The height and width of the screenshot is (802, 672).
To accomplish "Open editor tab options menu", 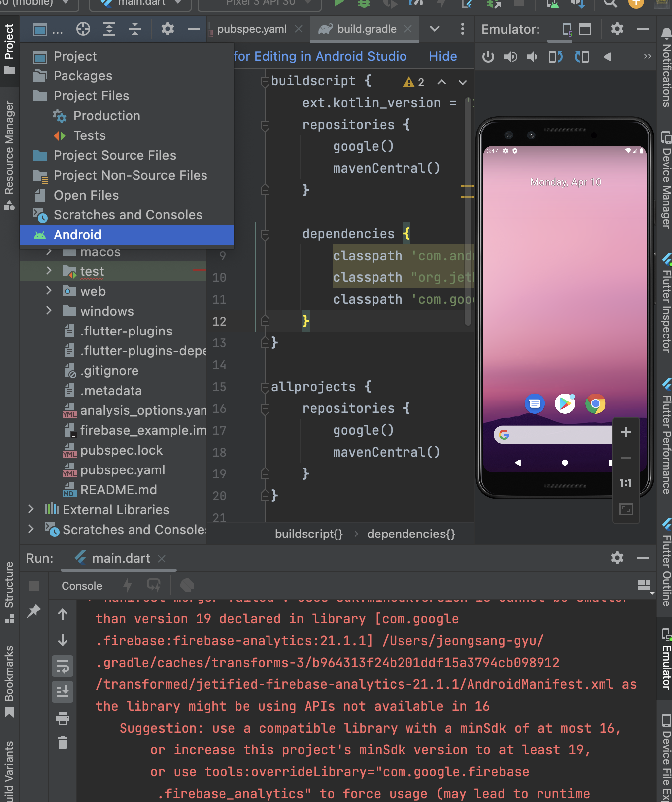I will click(x=463, y=29).
